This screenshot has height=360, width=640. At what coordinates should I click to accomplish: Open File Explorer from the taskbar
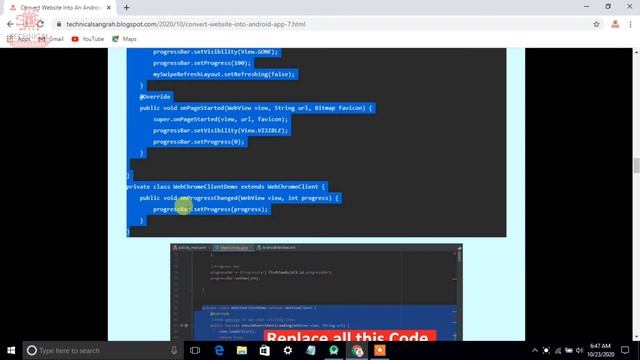(242, 350)
